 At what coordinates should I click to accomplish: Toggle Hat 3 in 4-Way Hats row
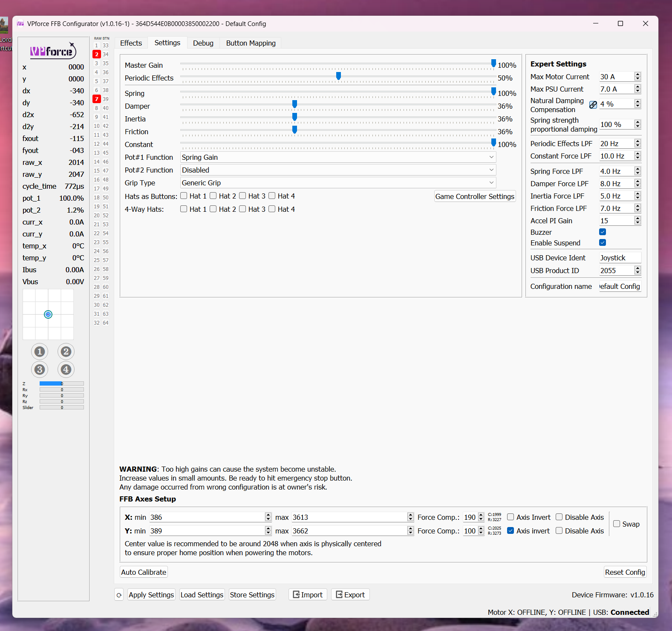[242, 209]
